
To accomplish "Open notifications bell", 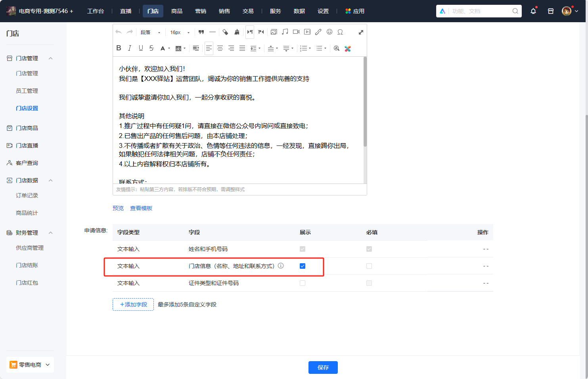I will tap(533, 11).
